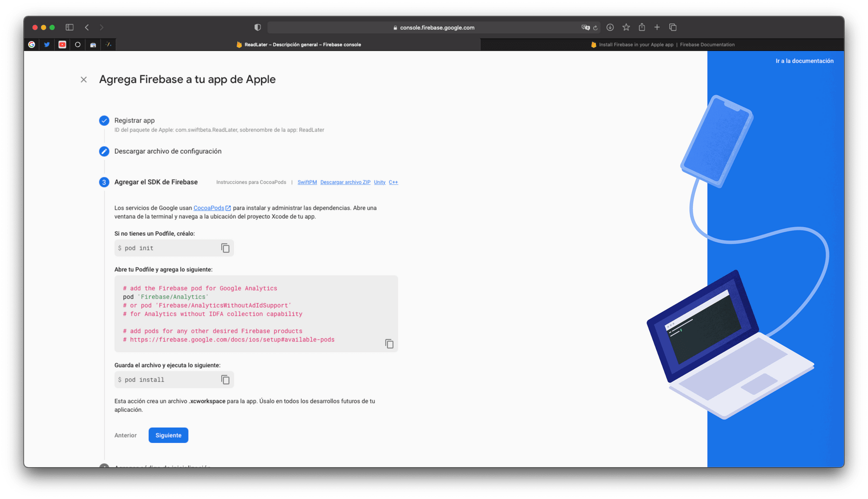Click the 'pod install' command text

tap(145, 380)
